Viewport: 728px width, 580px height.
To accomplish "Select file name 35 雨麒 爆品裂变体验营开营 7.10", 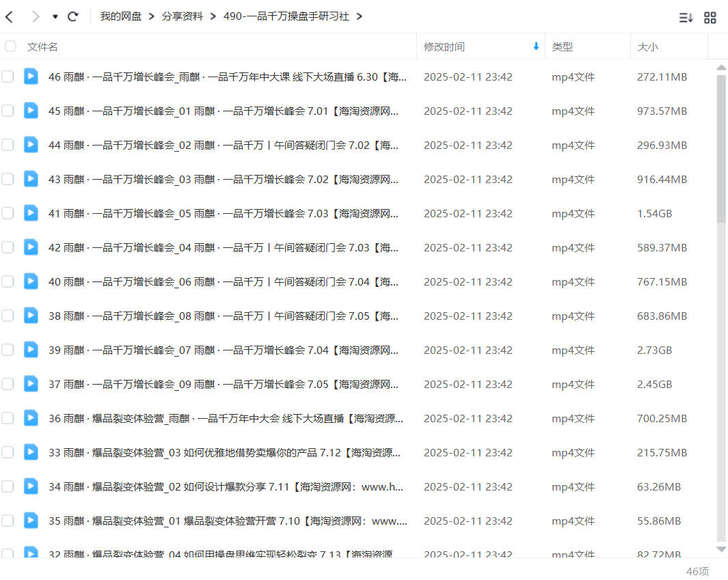I will pyautogui.click(x=228, y=521).
